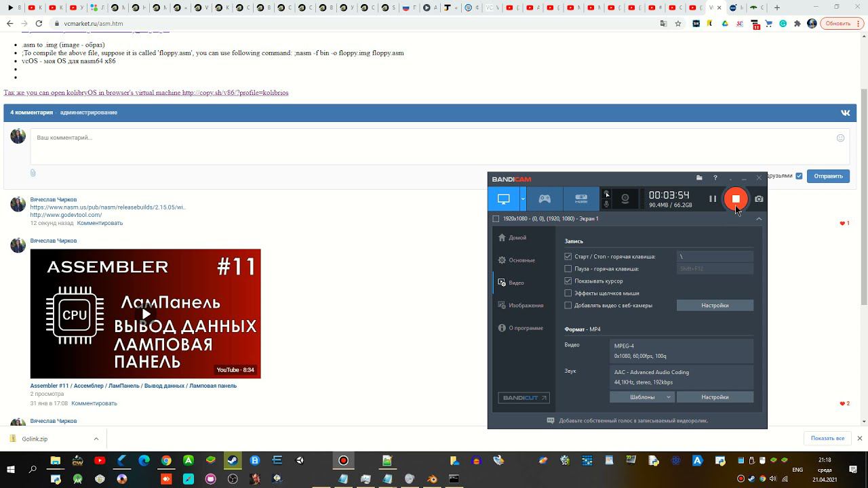Enable Пауза hotkey checkbox
Viewport: 868px width, 488px height.
tap(568, 269)
